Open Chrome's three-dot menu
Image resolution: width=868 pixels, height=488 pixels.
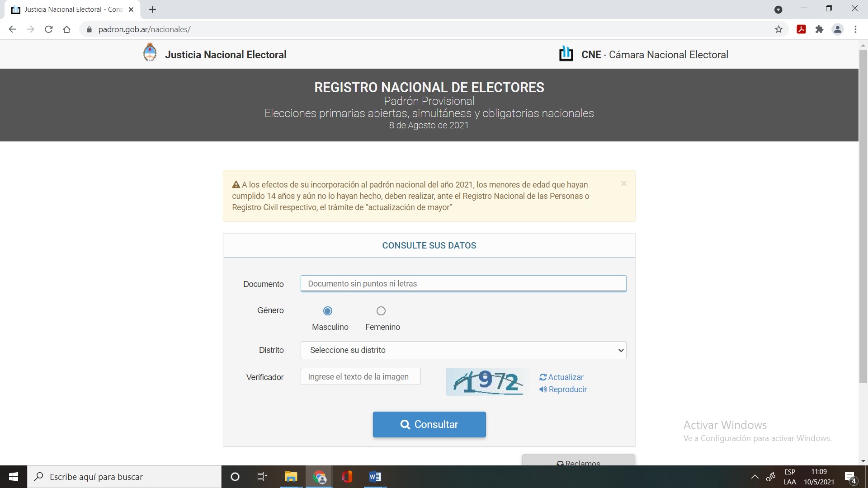point(855,29)
